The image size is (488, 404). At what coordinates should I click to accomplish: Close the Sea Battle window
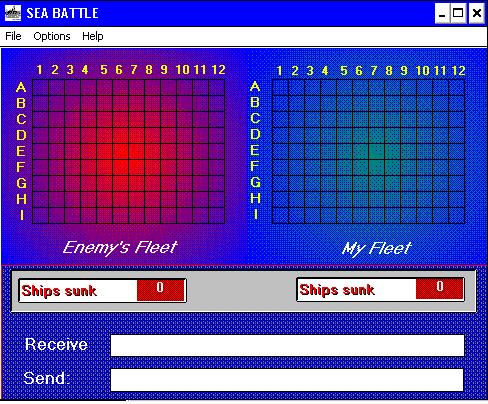point(477,13)
